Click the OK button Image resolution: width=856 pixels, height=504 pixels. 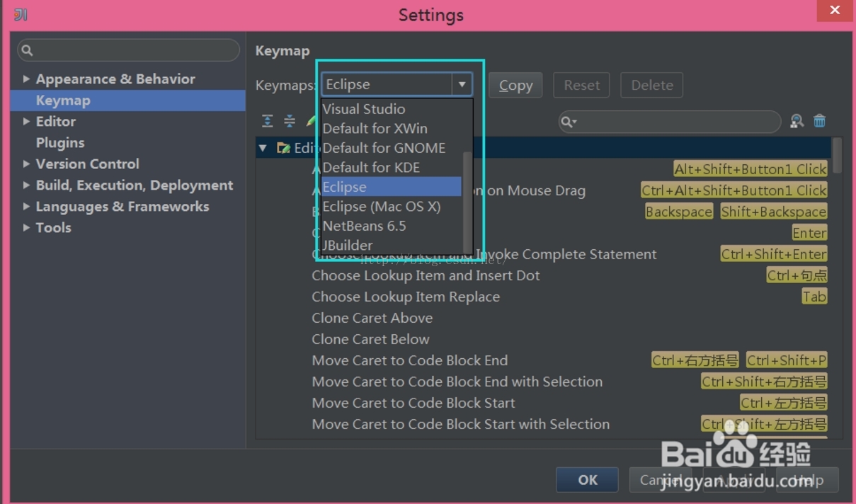[x=588, y=479]
